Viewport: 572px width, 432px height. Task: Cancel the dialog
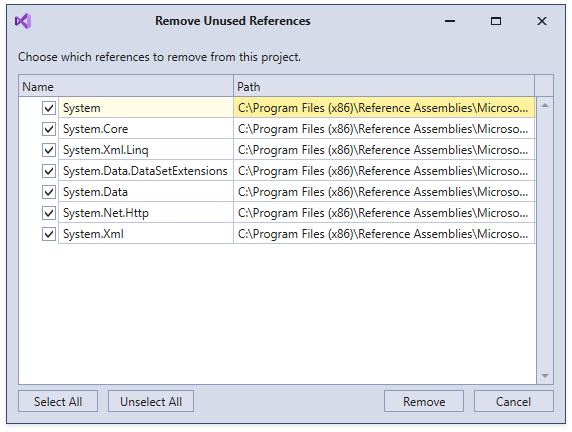coord(514,401)
